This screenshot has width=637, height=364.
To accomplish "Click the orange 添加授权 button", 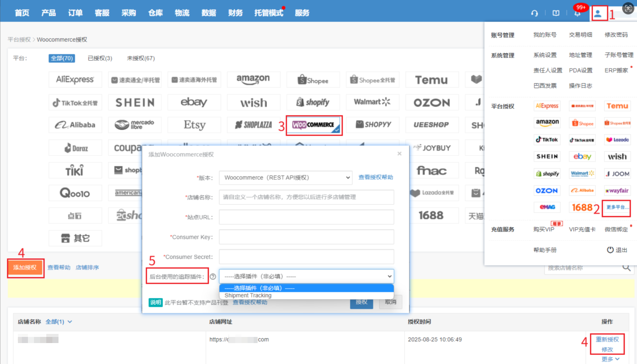I will click(25, 268).
